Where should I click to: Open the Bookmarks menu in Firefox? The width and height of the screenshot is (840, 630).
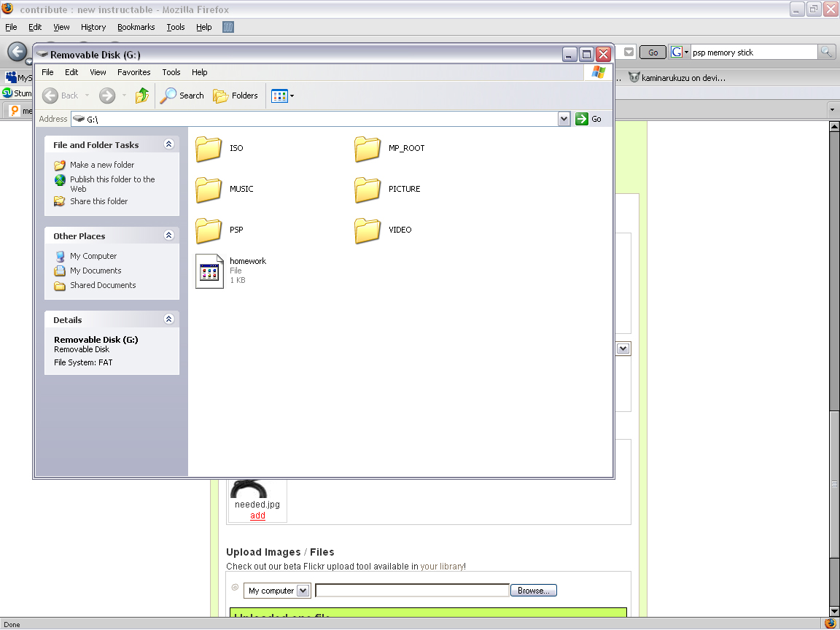coord(136,27)
